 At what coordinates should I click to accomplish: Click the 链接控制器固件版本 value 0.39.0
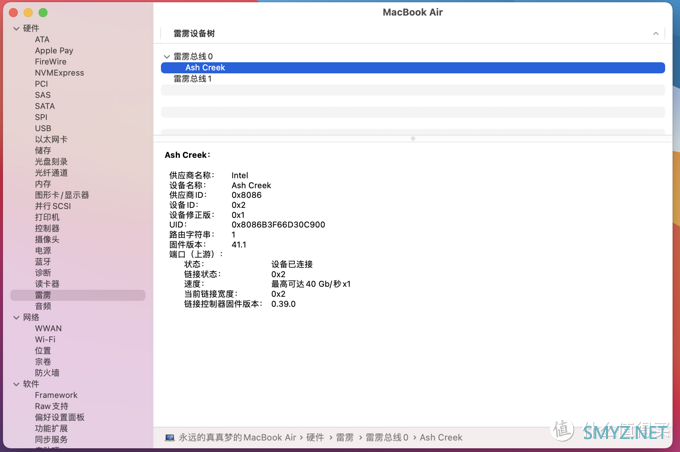click(x=283, y=304)
